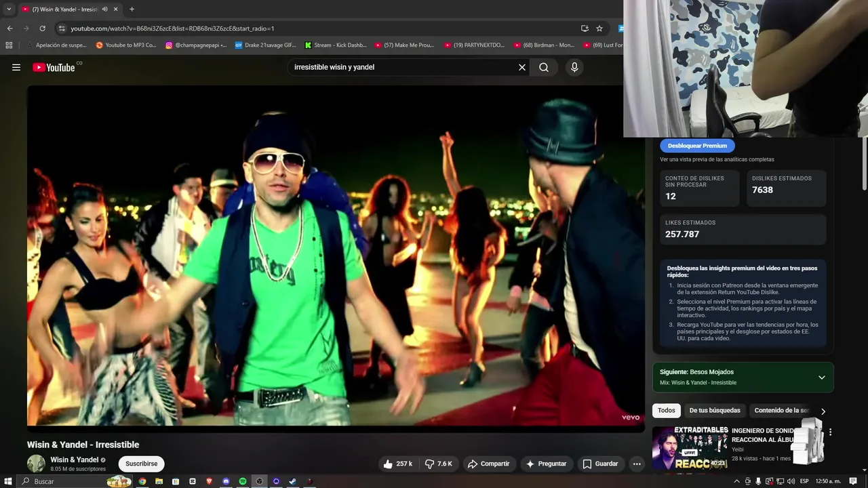Start voice search with the microphone icon
This screenshot has height=488, width=868.
[x=574, y=67]
